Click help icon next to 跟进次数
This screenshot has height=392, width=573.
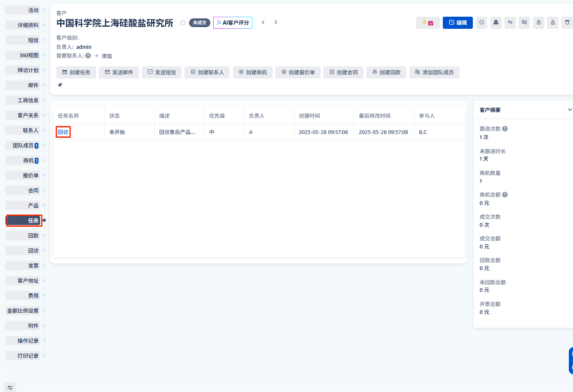tap(505, 129)
